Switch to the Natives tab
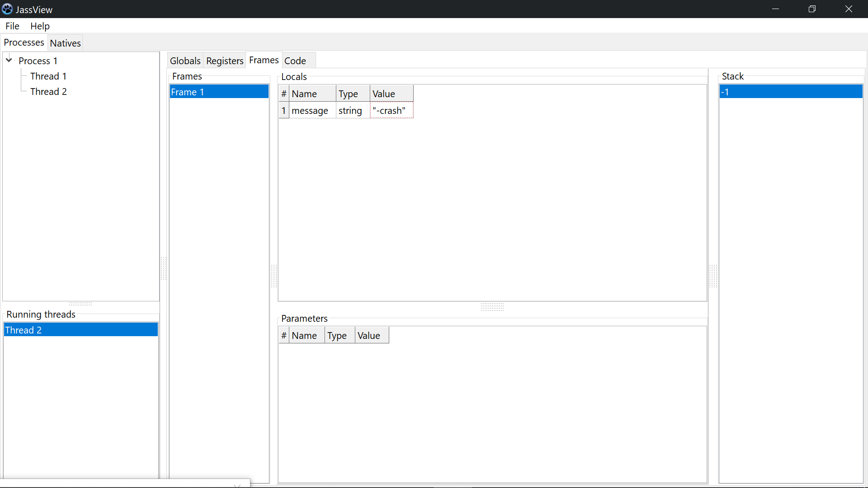This screenshot has height=488, width=868. point(65,43)
